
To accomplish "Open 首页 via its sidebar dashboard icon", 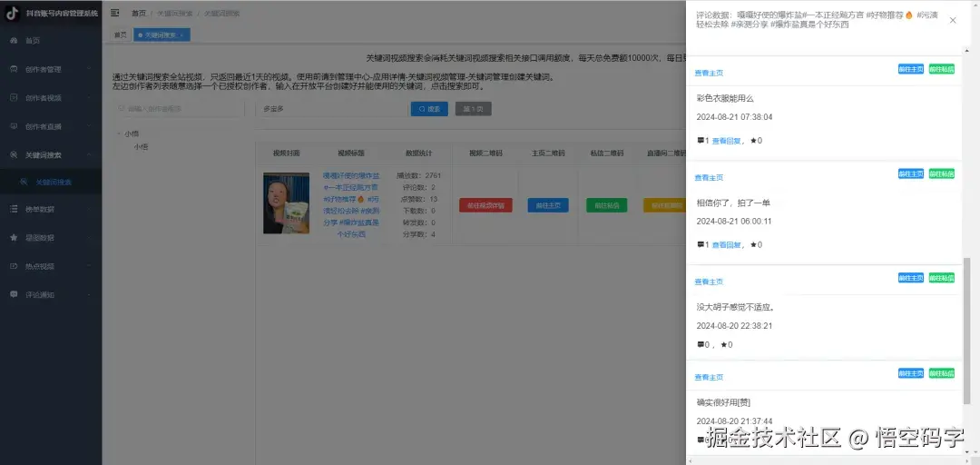I will (14, 41).
